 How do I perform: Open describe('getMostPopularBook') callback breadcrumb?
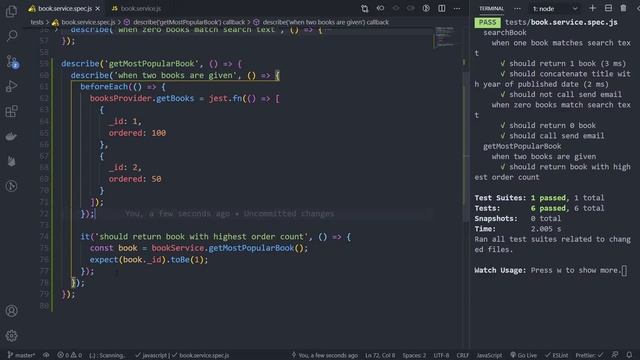coord(184,22)
